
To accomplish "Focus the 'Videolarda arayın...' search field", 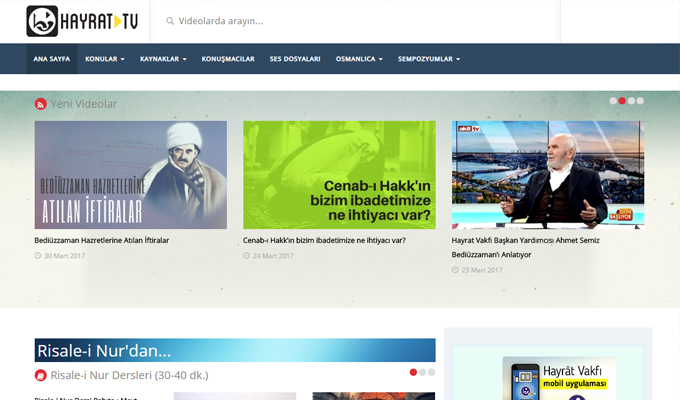I will coord(355,21).
